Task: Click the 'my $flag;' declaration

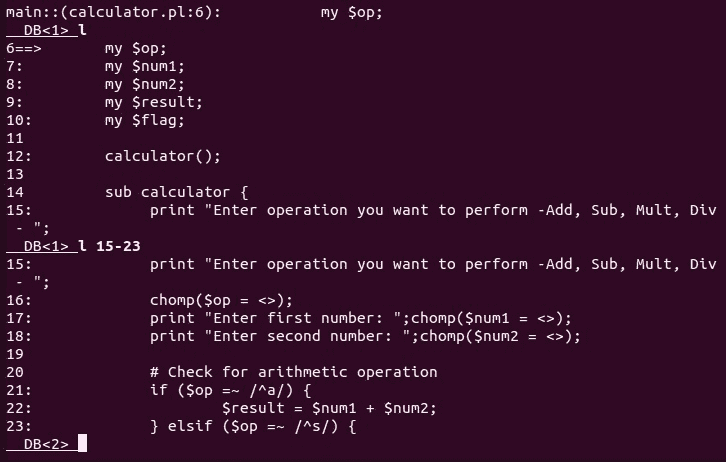Action: coord(144,120)
